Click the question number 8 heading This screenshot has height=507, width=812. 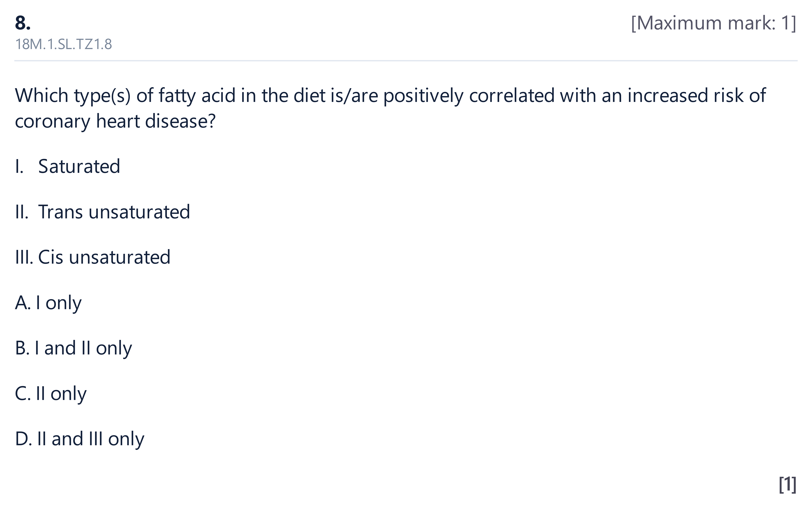(x=23, y=23)
